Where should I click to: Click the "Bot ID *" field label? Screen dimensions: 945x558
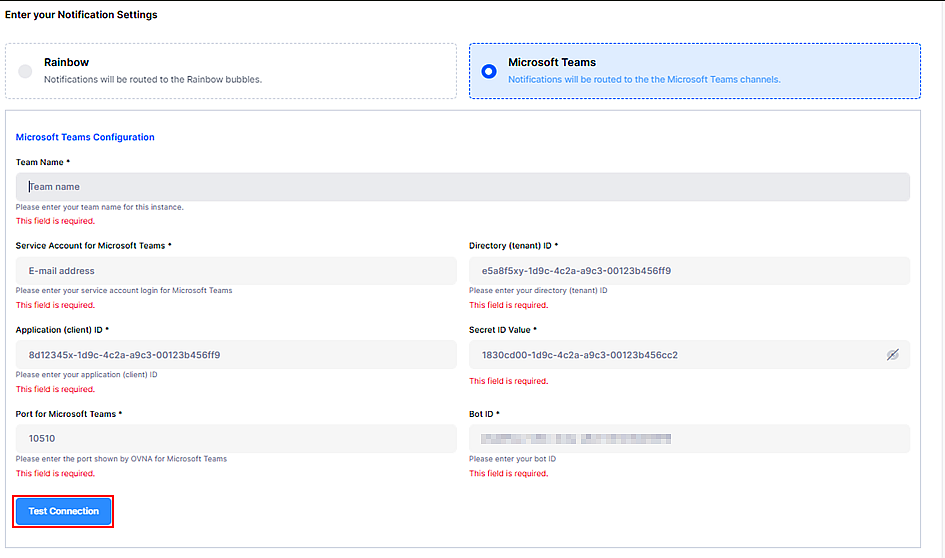[x=484, y=414]
